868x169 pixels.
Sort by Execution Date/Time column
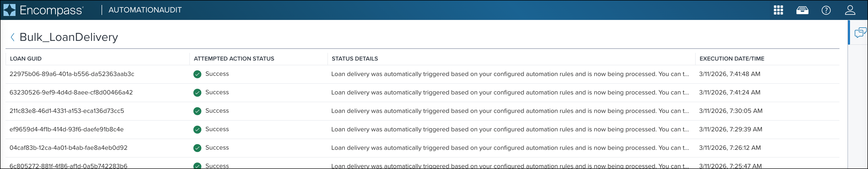pyautogui.click(x=731, y=59)
